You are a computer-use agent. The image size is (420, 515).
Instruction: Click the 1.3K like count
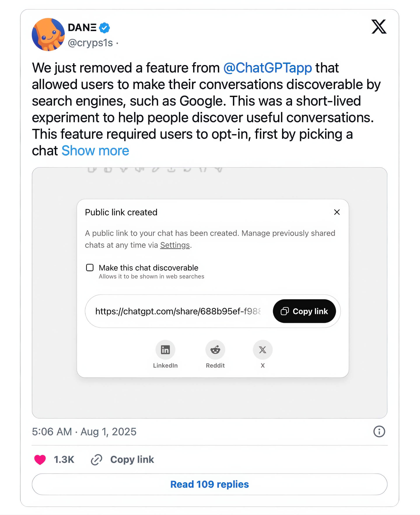pyautogui.click(x=64, y=459)
